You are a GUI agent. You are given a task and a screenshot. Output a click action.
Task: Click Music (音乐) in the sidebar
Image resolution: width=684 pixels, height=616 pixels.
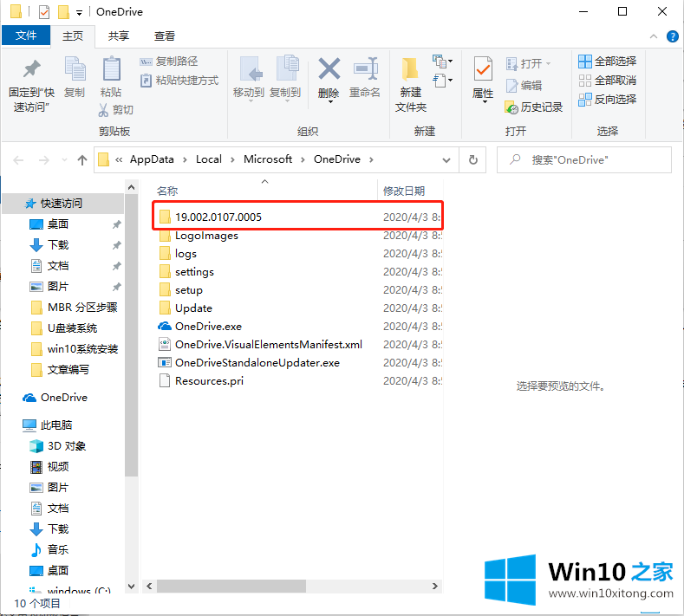point(49,550)
